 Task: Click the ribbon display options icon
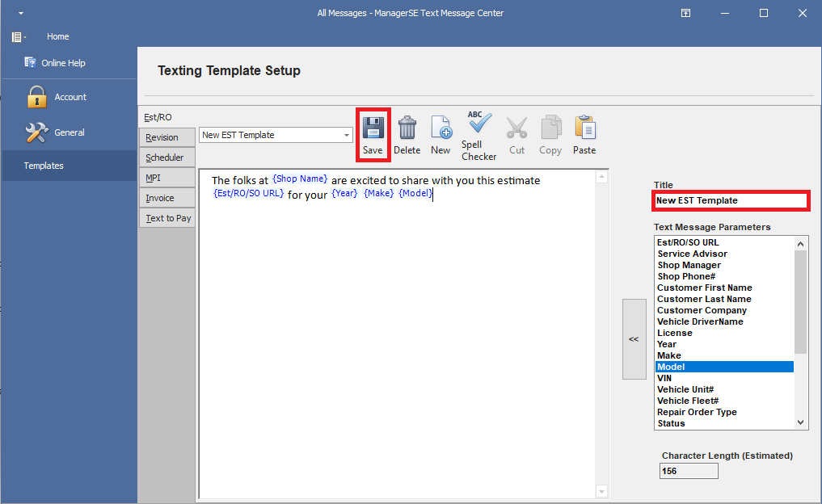(685, 13)
